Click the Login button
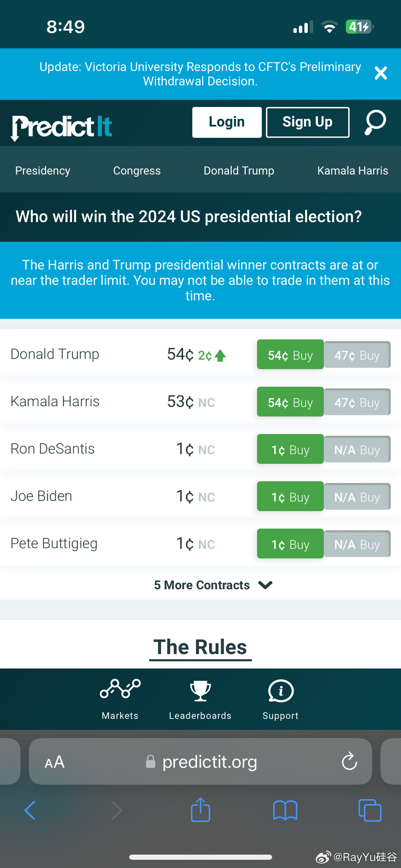 point(226,122)
